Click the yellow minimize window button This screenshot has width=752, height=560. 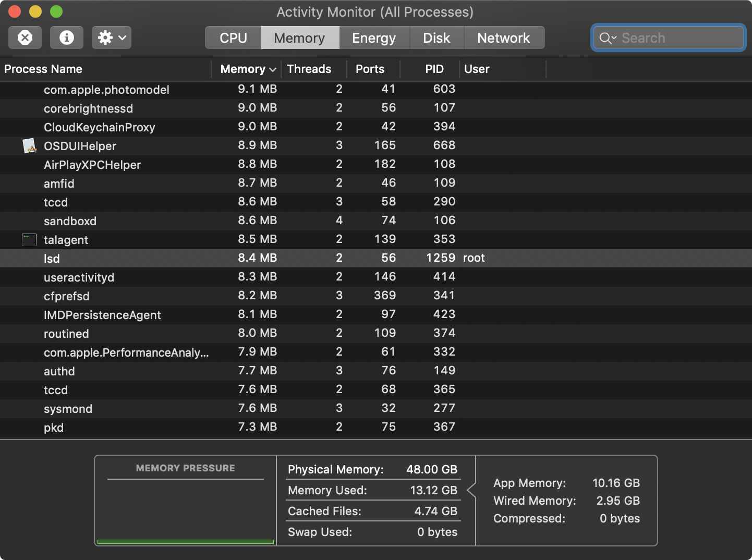35,11
